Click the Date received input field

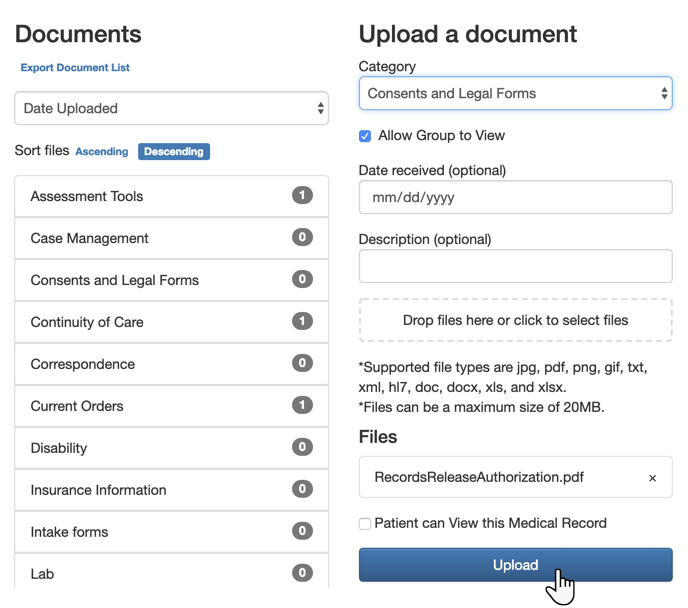(x=515, y=197)
